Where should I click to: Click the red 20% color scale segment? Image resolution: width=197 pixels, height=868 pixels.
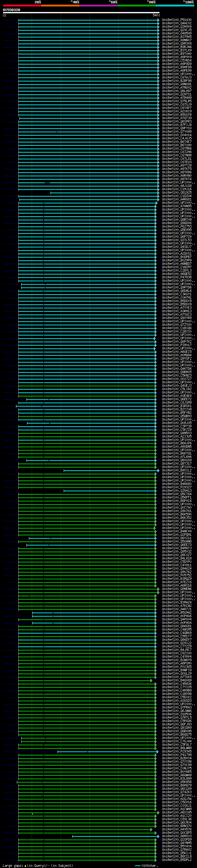(22, 6)
